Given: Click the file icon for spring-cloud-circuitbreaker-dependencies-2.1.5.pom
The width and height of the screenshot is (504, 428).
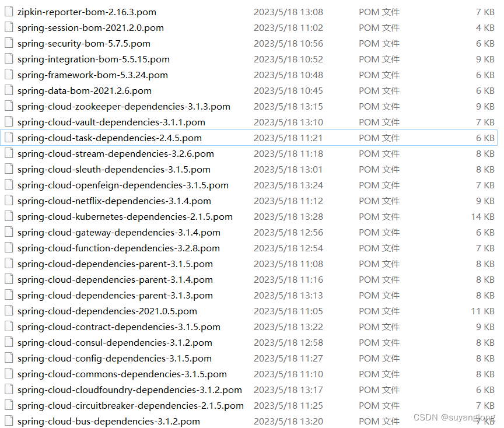Looking at the screenshot, I should click(9, 405).
